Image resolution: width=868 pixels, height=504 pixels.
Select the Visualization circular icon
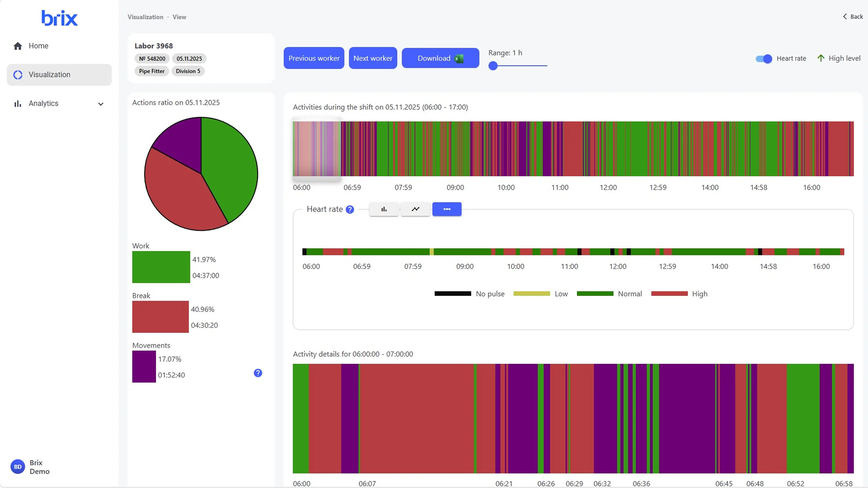[x=18, y=75]
